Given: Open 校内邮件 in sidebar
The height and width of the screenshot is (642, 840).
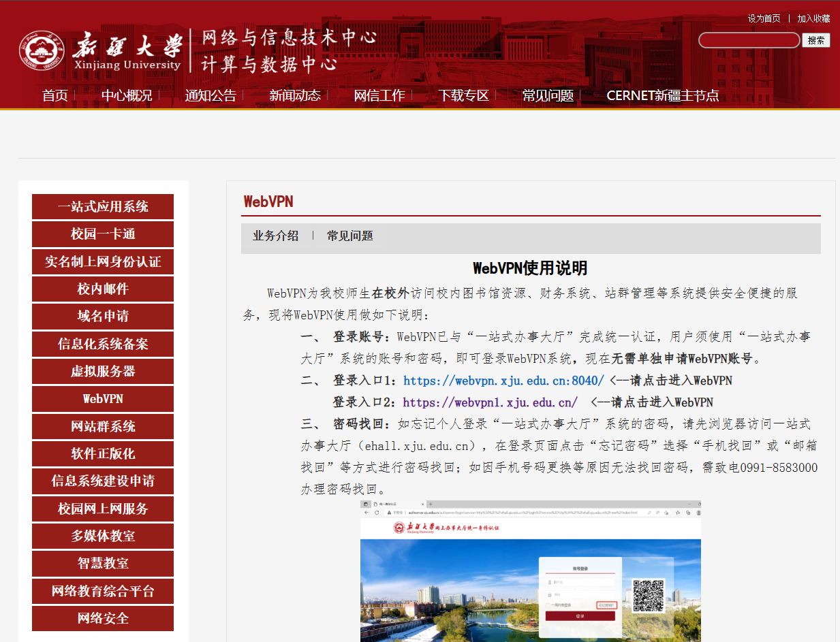Looking at the screenshot, I should click(x=103, y=289).
